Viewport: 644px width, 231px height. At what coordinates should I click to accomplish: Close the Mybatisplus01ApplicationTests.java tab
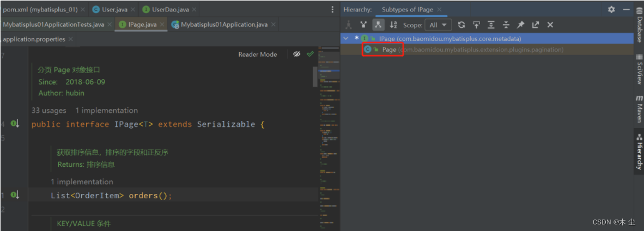(x=110, y=25)
